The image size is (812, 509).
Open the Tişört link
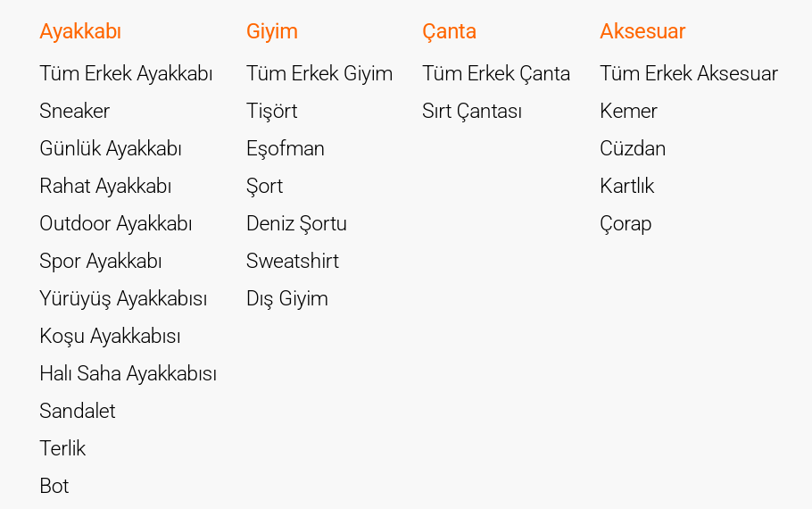(271, 111)
